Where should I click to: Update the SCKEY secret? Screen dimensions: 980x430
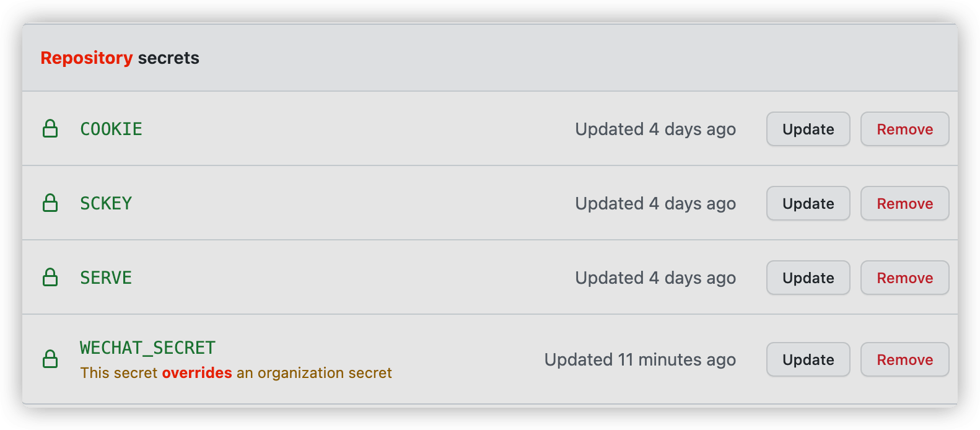[808, 203]
